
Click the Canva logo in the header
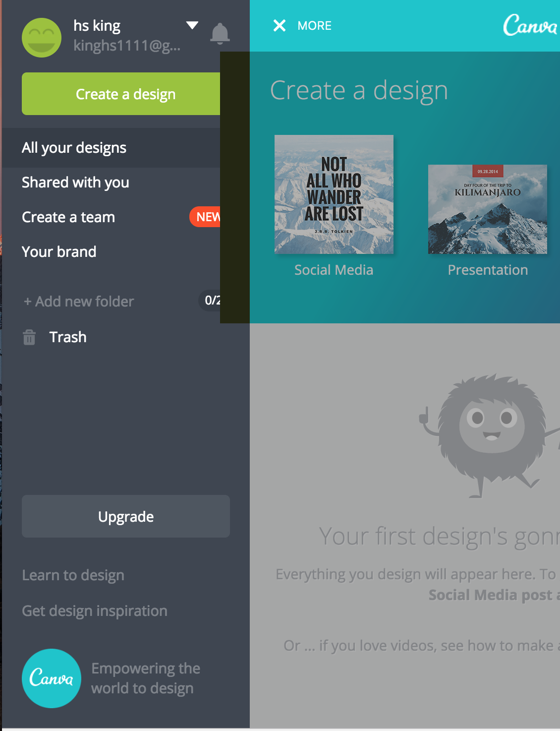coord(530,25)
